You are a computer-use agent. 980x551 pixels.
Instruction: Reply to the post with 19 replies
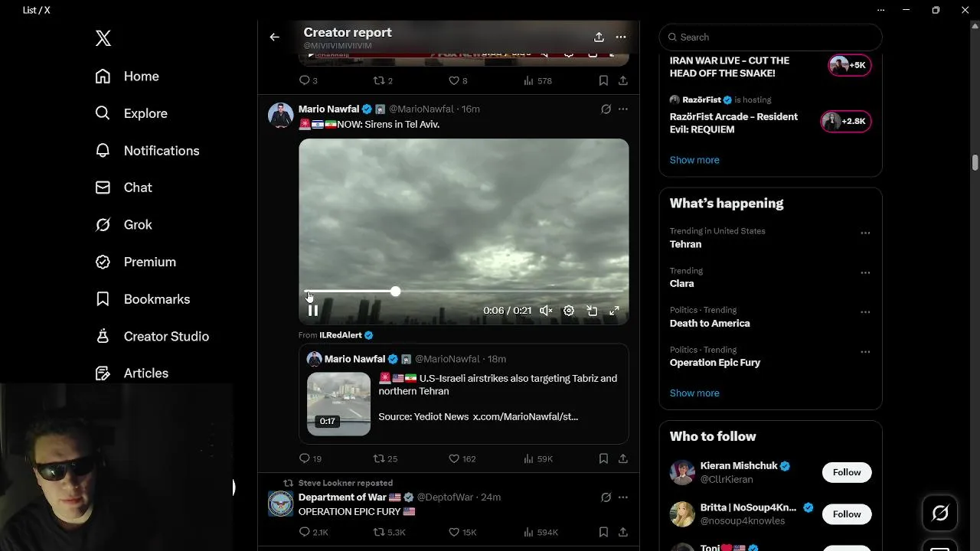click(x=310, y=458)
